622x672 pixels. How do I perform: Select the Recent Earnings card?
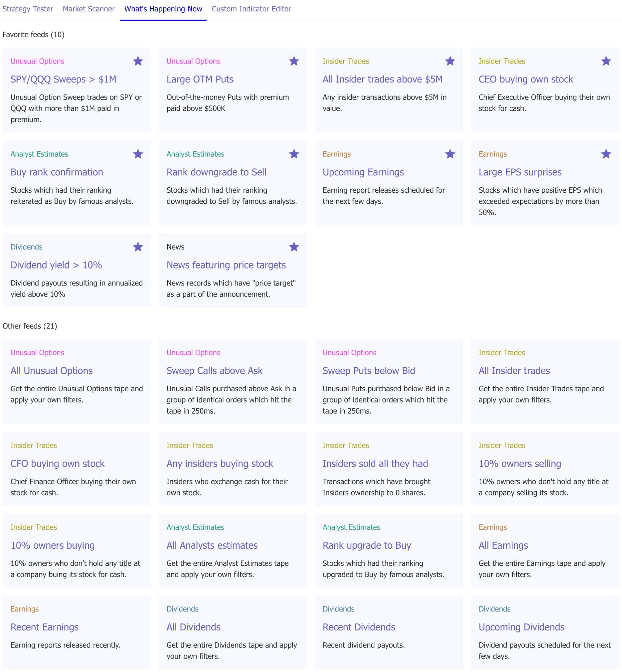44,627
